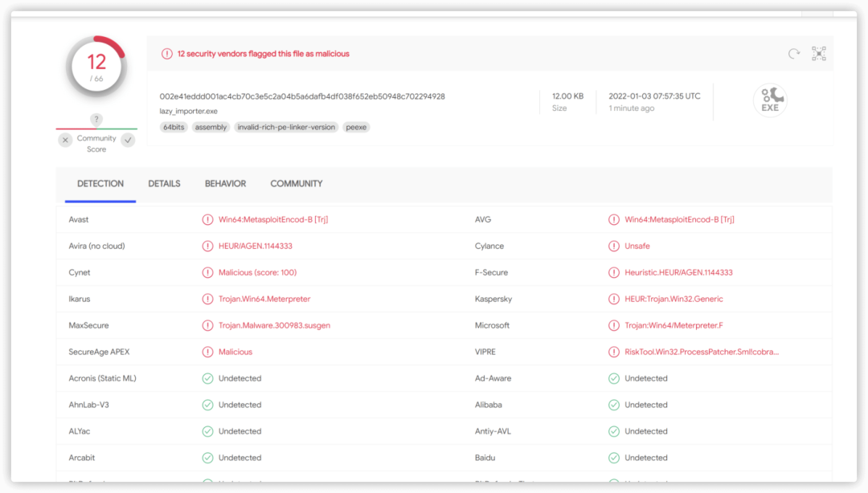Click the Trojan.Malware.300983.susgen detection
This screenshot has height=493, width=868.
[274, 326]
